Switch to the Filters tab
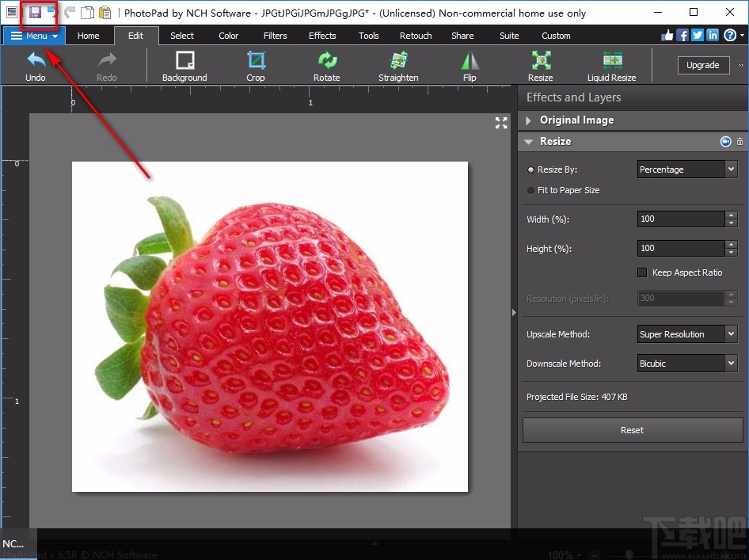Viewport: 749px width, 560px height. [x=276, y=36]
